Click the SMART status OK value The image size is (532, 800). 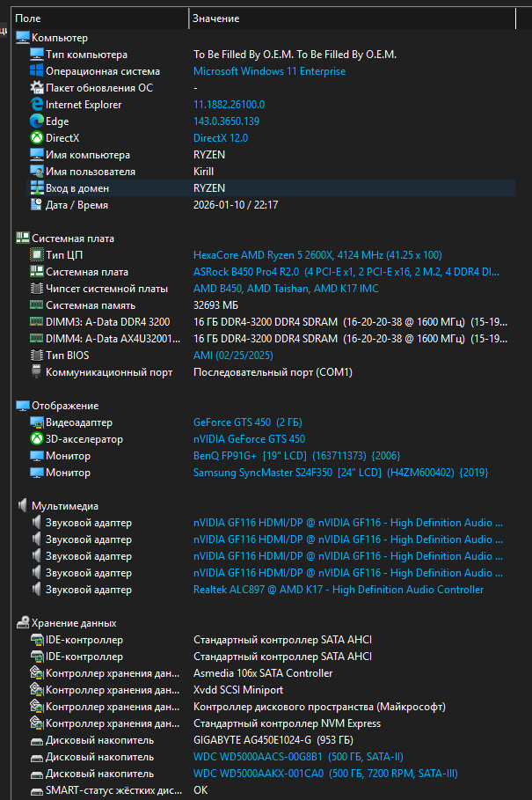200,789
